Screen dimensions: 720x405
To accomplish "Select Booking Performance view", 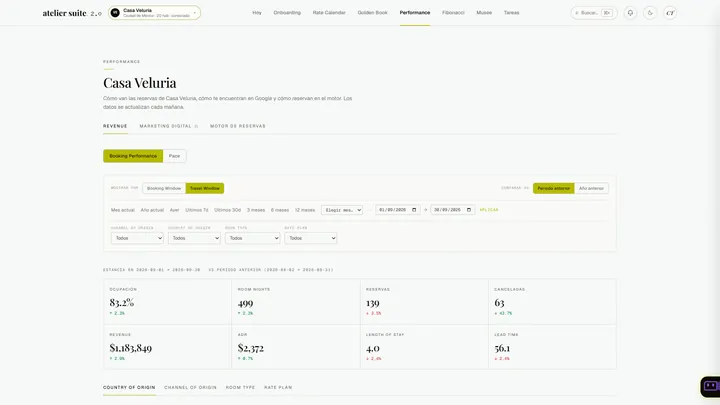I will pyautogui.click(x=133, y=156).
